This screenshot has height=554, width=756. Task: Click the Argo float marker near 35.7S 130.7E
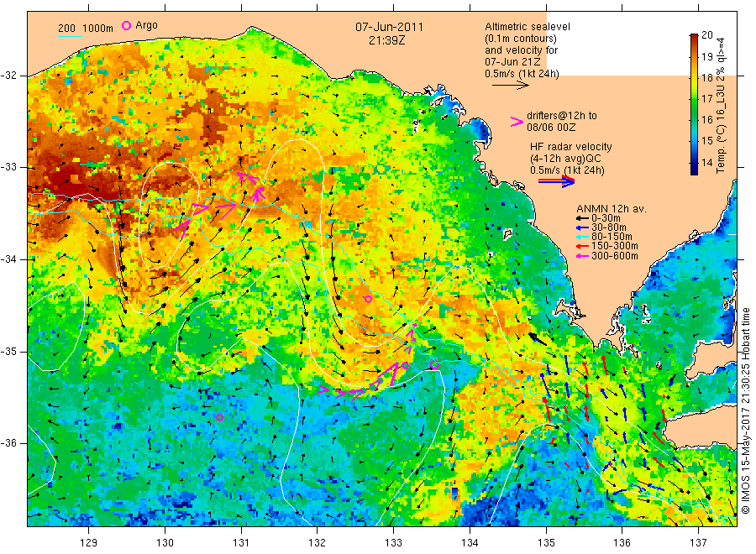pyautogui.click(x=219, y=417)
